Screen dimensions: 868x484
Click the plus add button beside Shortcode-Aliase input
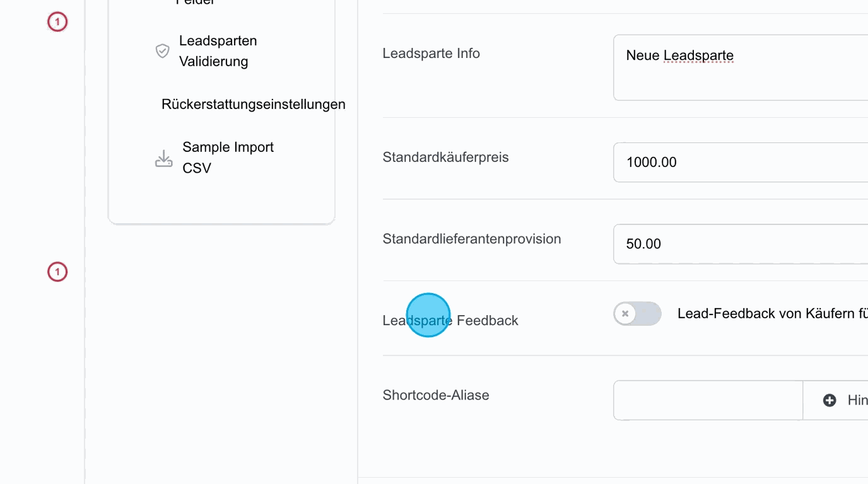[x=836, y=400]
